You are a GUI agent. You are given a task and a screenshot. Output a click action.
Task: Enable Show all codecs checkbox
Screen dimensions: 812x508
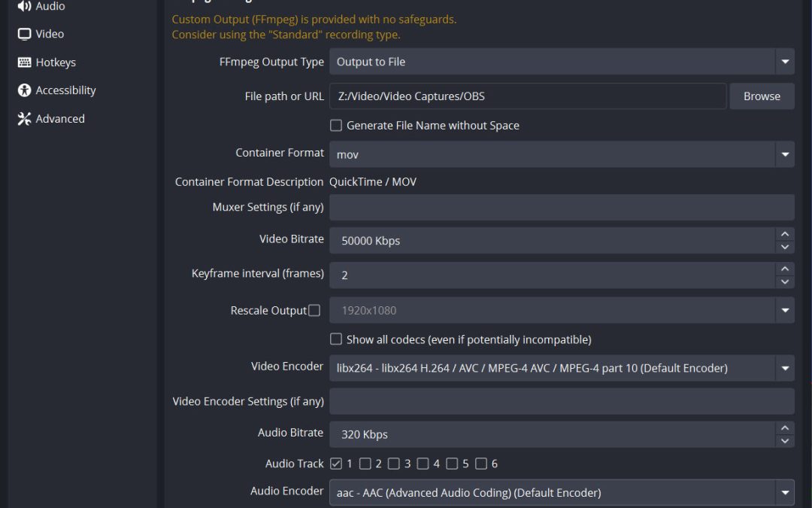click(x=336, y=339)
